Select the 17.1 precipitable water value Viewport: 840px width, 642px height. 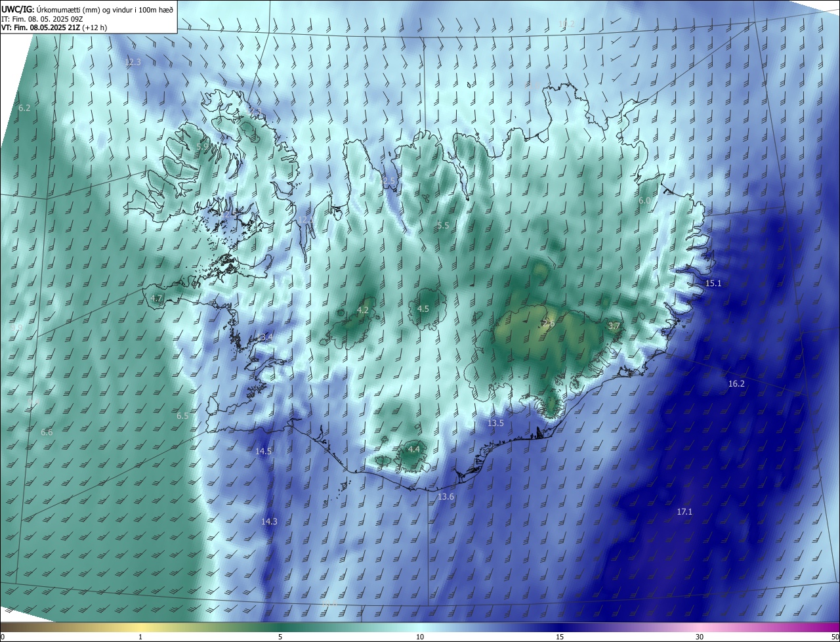[684, 511]
